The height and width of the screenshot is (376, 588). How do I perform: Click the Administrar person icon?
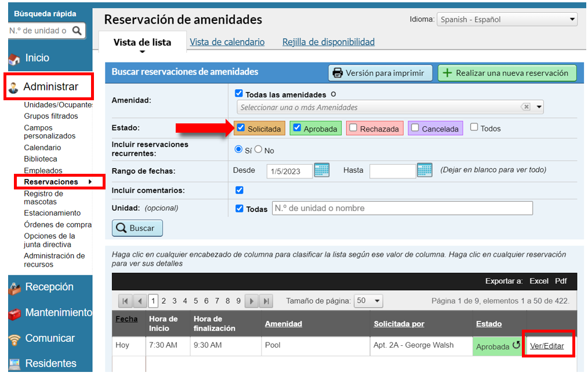click(13, 87)
